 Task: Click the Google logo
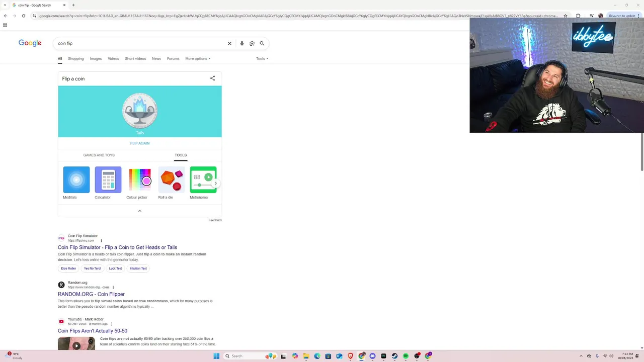point(30,43)
